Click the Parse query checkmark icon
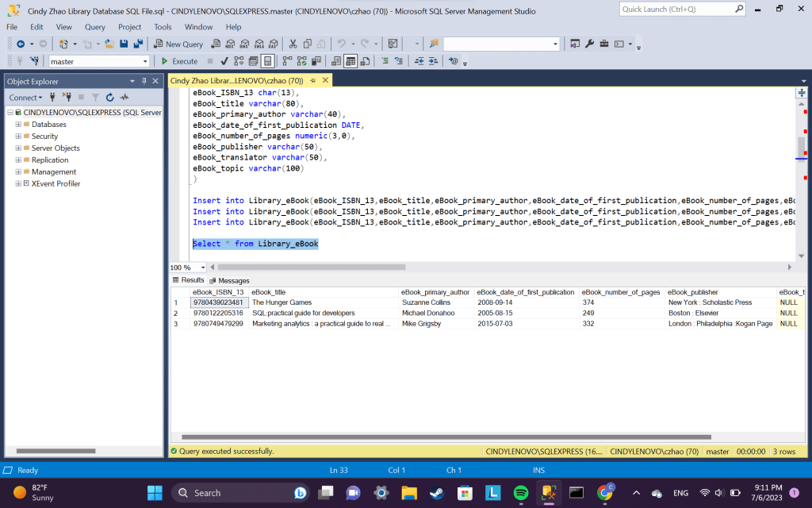The height and width of the screenshot is (508, 812). click(x=224, y=61)
